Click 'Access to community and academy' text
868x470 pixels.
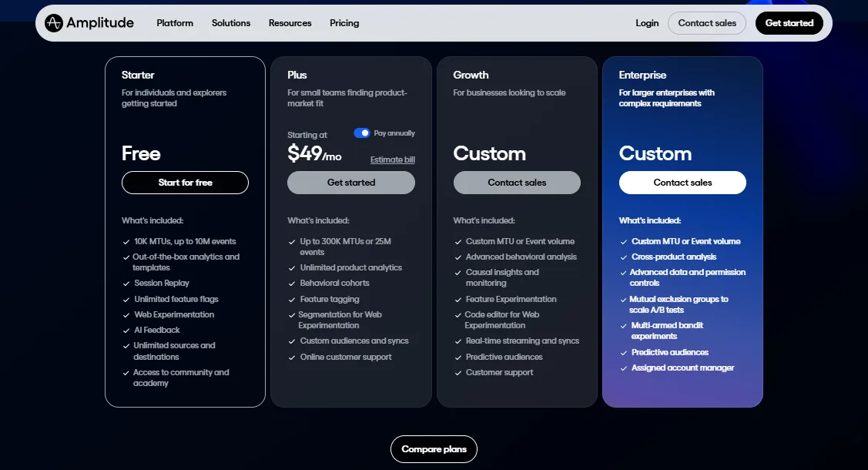pos(181,378)
